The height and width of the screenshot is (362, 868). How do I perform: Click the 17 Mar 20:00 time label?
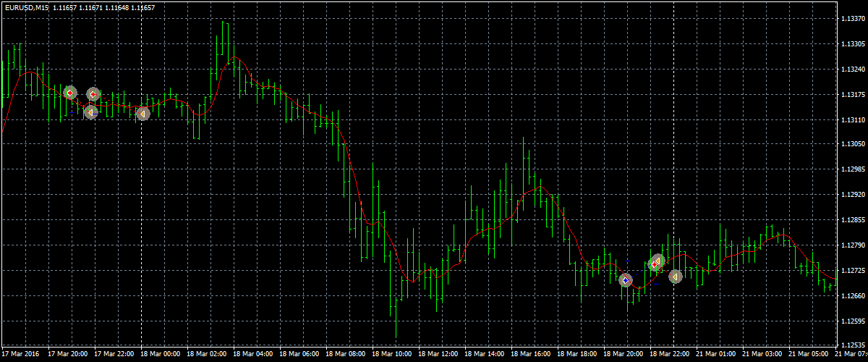coord(68,355)
